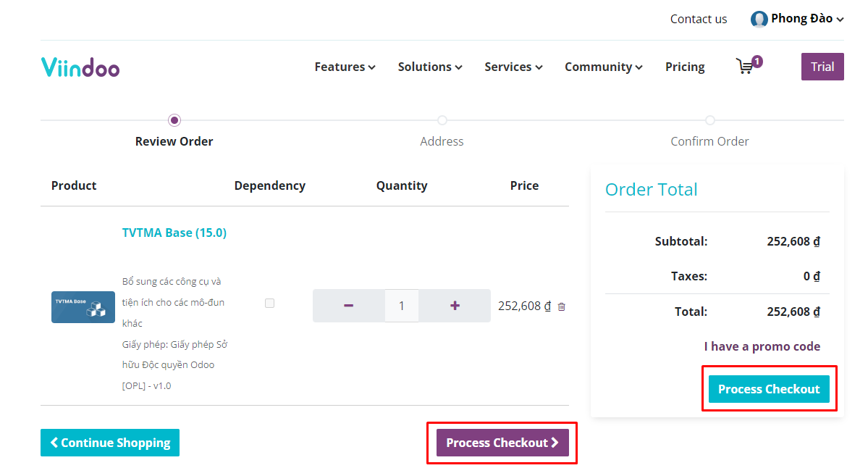Expand the Features dropdown menu

(x=345, y=67)
